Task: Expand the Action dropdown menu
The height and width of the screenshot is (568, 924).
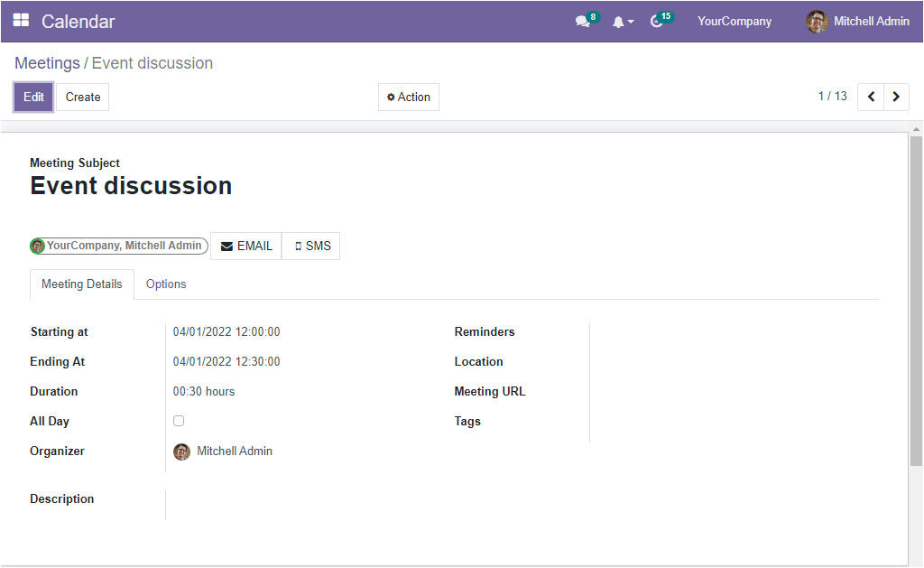Action: 409,98
